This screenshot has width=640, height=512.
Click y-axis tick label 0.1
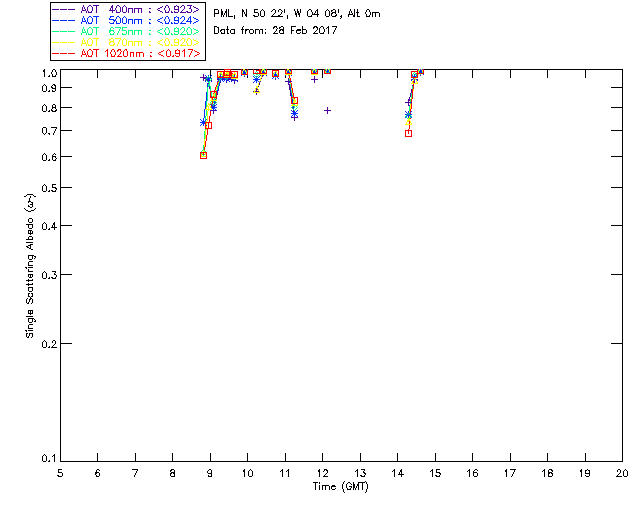[49, 459]
